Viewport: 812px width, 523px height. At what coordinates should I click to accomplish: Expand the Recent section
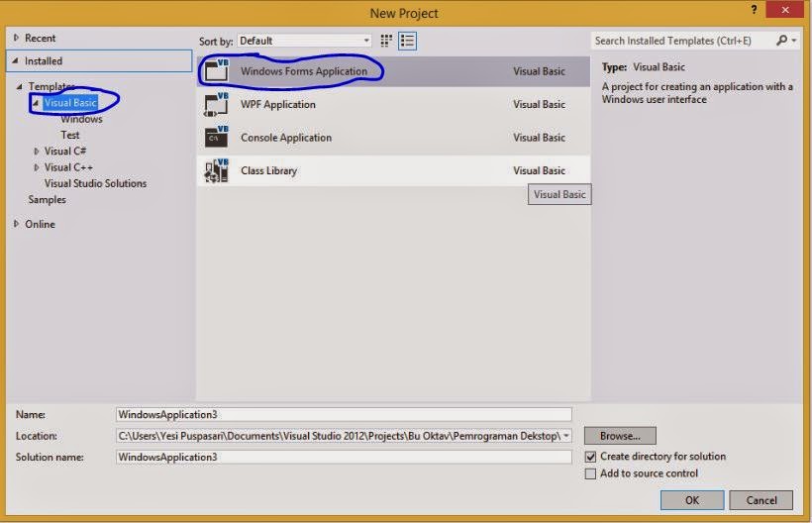click(x=16, y=38)
